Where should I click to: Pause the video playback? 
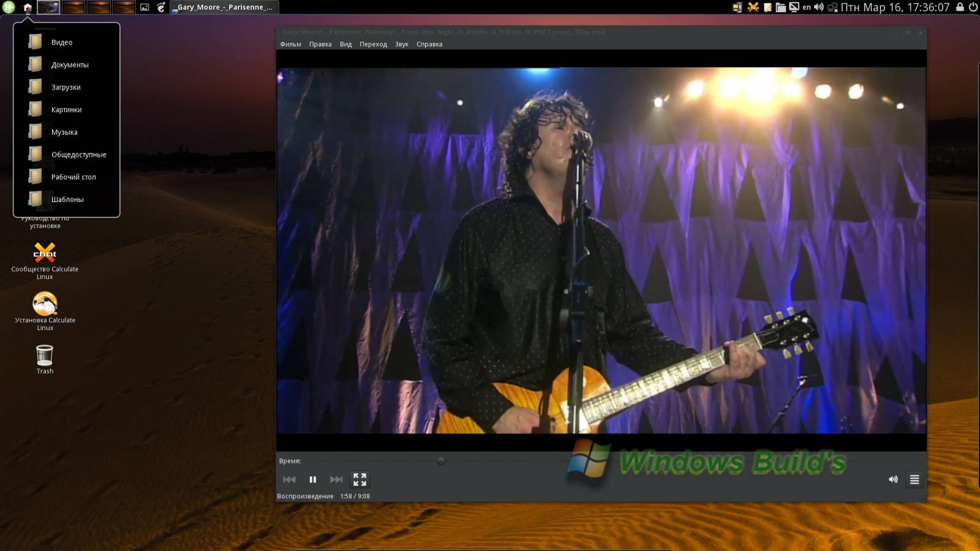pos(312,479)
